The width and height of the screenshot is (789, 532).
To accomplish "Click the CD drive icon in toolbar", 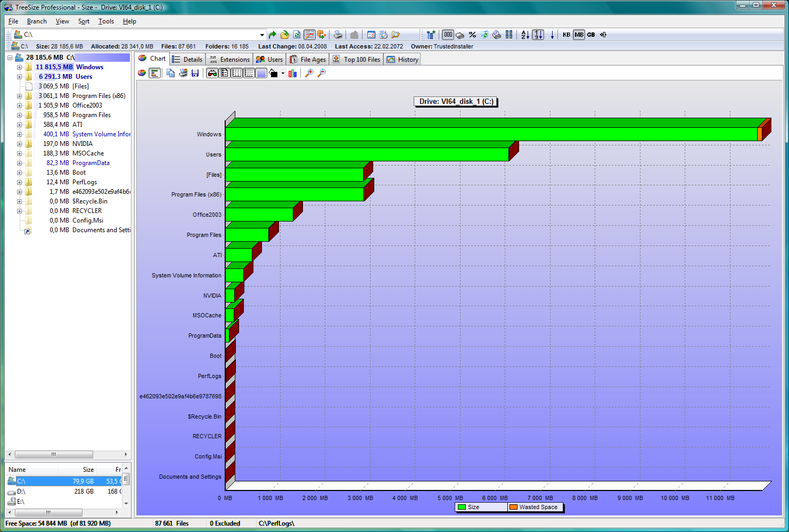I will pyautogui.click(x=497, y=35).
